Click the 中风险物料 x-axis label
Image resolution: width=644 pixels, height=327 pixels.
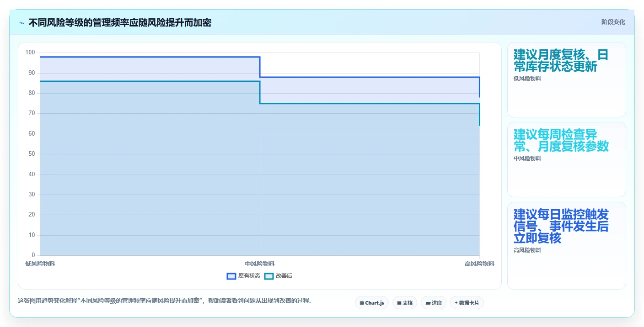260,264
